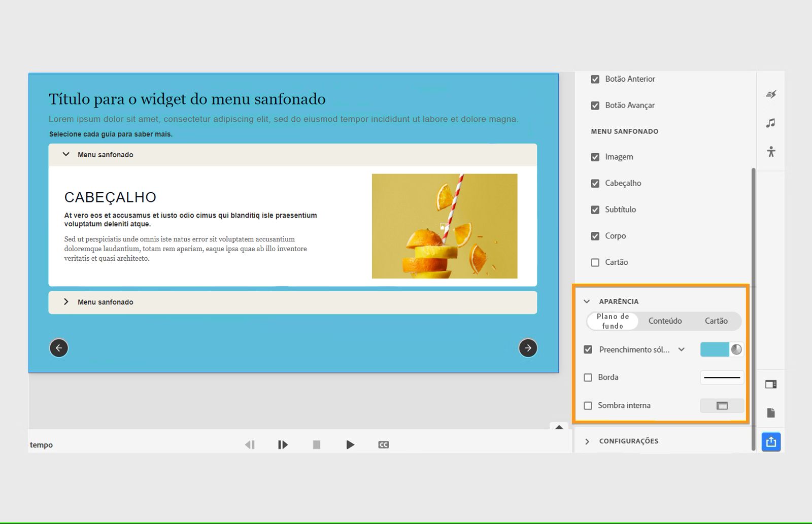Click the stop playback button

coord(317,444)
